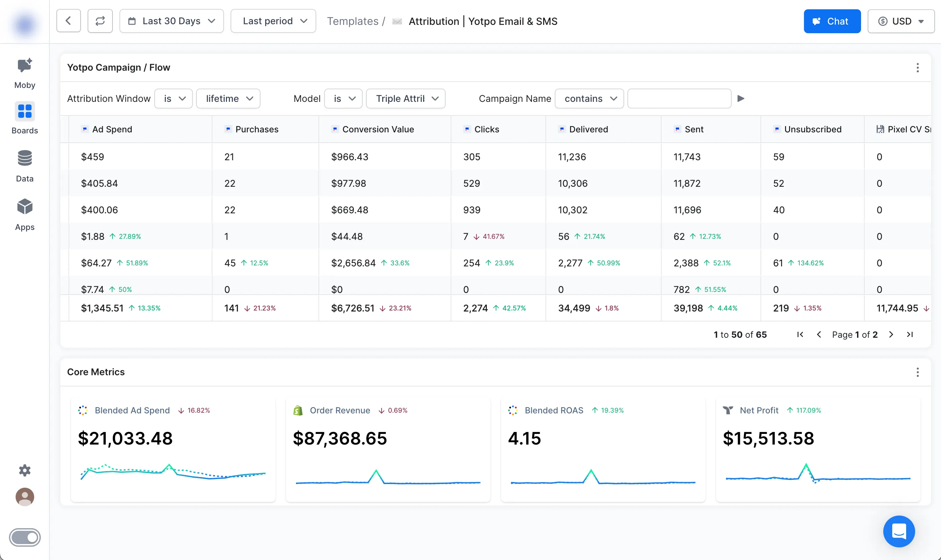Expand the Last 30 Days date dropdown
941x560 pixels.
click(172, 21)
